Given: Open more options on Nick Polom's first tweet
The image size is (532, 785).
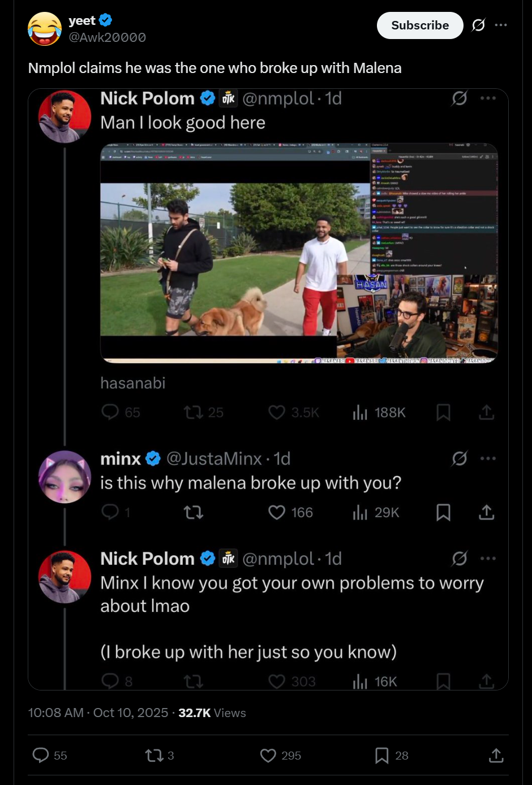Looking at the screenshot, I should (x=488, y=98).
